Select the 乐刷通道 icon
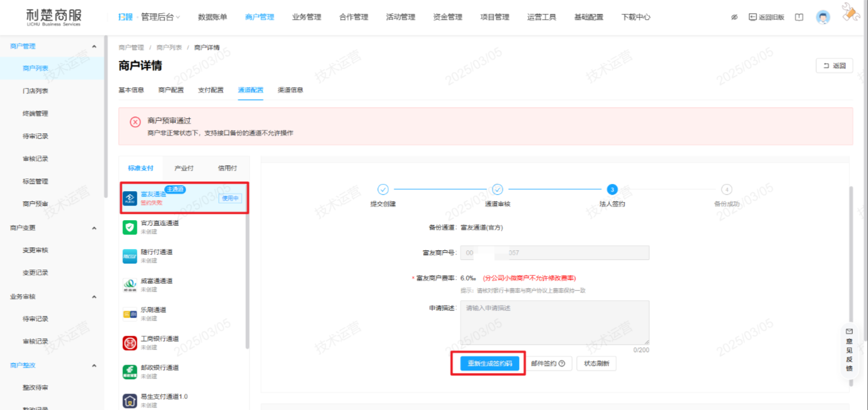 tap(130, 314)
